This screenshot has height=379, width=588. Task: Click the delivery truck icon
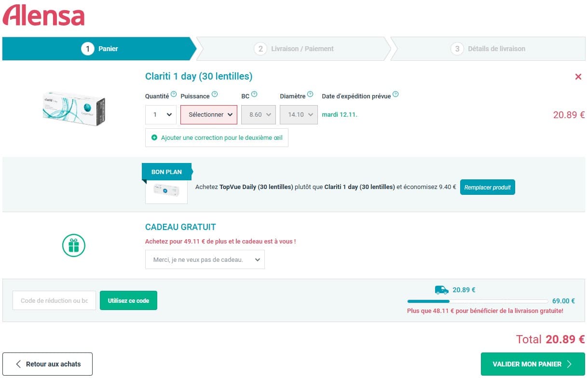coord(441,290)
